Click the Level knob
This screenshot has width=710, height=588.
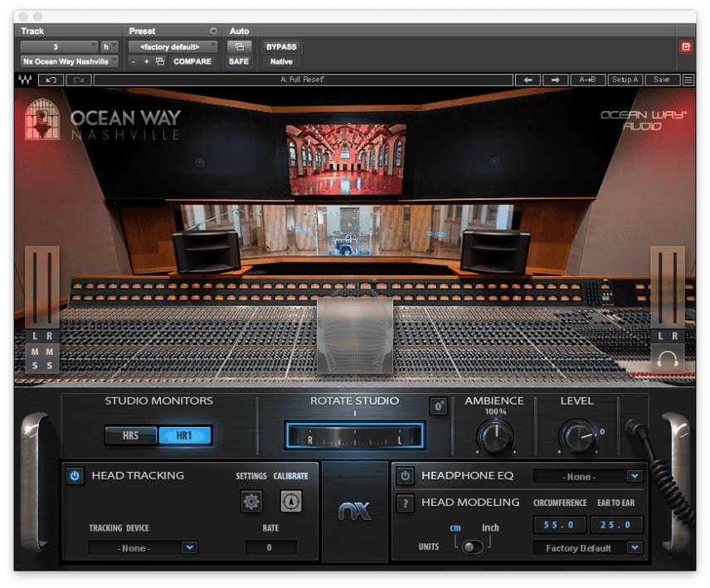577,435
